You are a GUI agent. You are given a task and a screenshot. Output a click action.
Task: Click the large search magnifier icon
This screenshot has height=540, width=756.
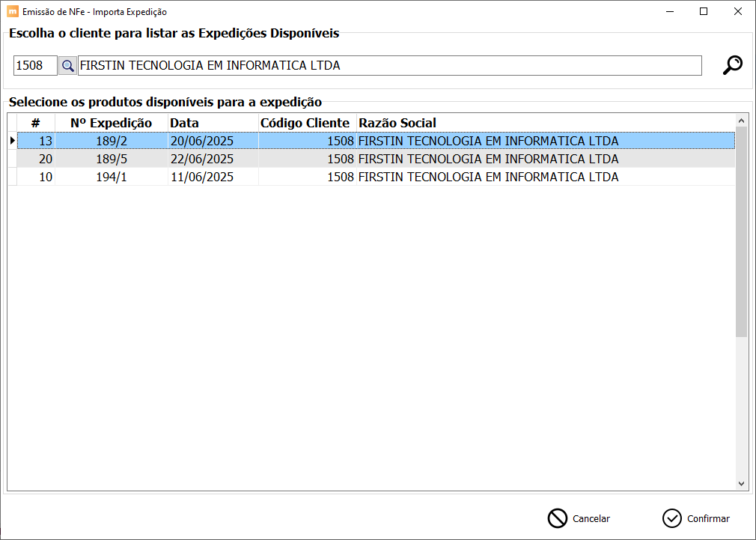coord(732,65)
